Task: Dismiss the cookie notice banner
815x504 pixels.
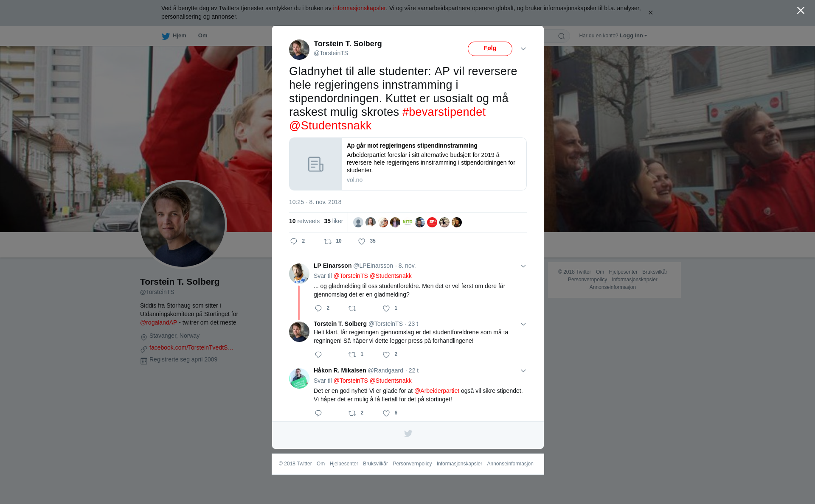Action: (650, 13)
